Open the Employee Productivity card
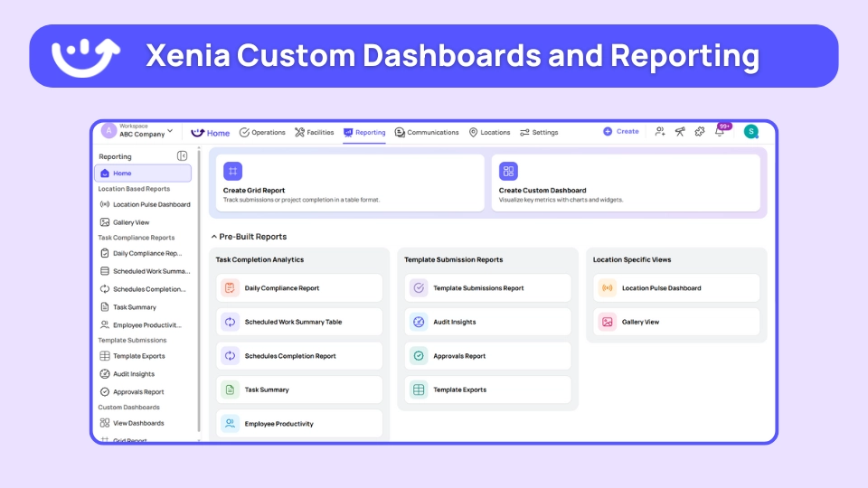Viewport: 868px width, 488px height. 299,424
